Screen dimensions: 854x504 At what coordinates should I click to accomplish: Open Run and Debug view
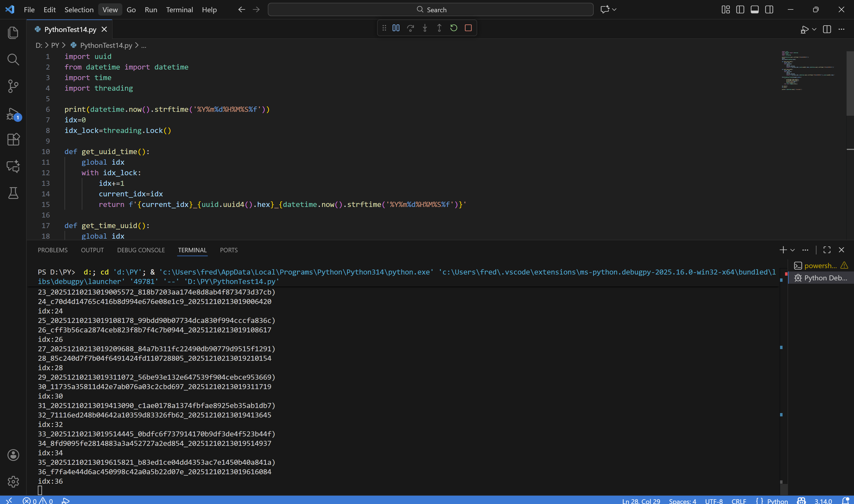tap(13, 114)
